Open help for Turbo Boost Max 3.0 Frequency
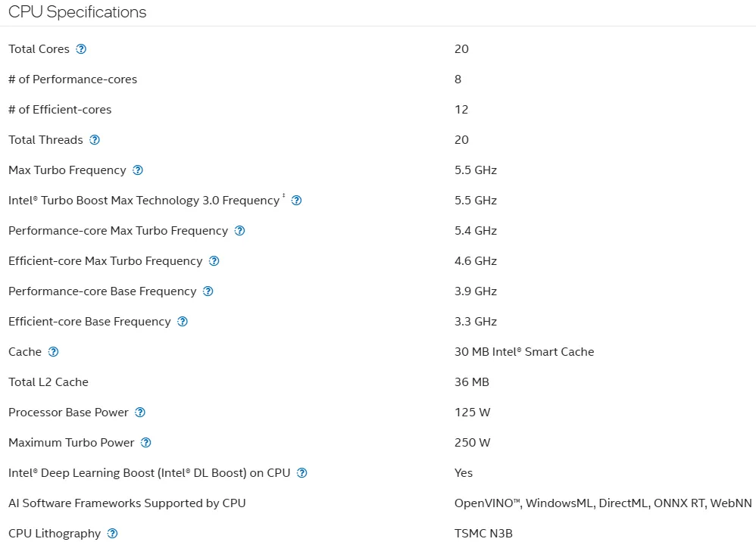The height and width of the screenshot is (545, 756). (x=296, y=201)
